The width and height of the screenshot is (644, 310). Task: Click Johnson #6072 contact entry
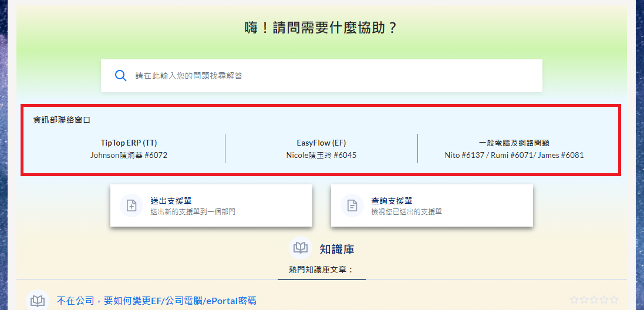(x=129, y=156)
